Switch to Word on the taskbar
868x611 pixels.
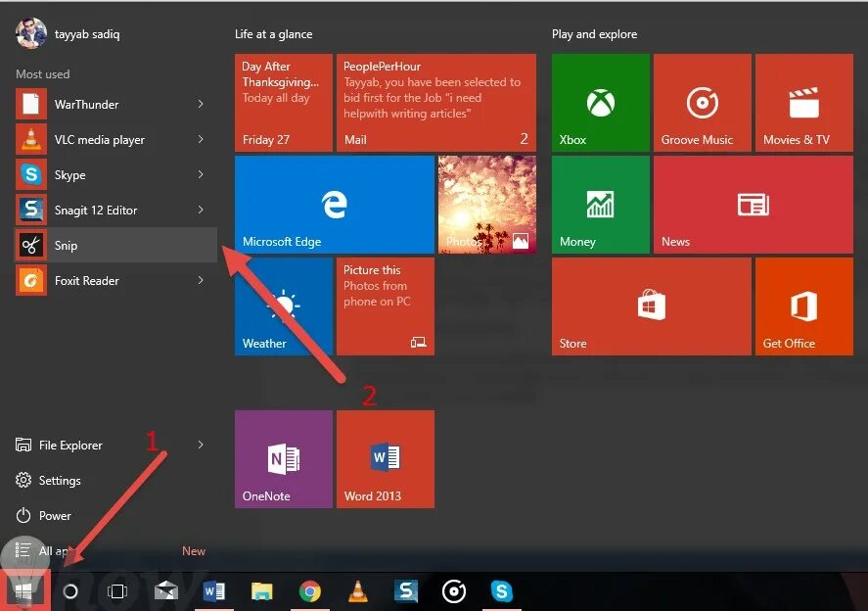(214, 591)
